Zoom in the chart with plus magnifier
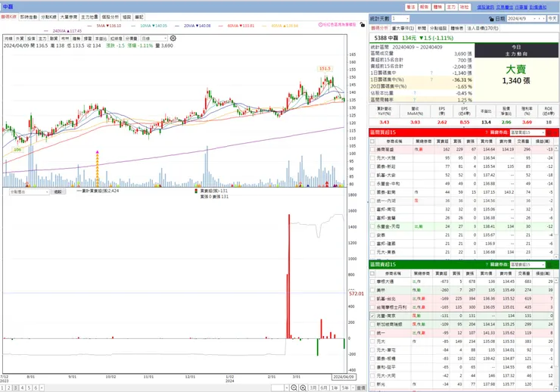Screen dimensions: 560x392 point(303,387)
